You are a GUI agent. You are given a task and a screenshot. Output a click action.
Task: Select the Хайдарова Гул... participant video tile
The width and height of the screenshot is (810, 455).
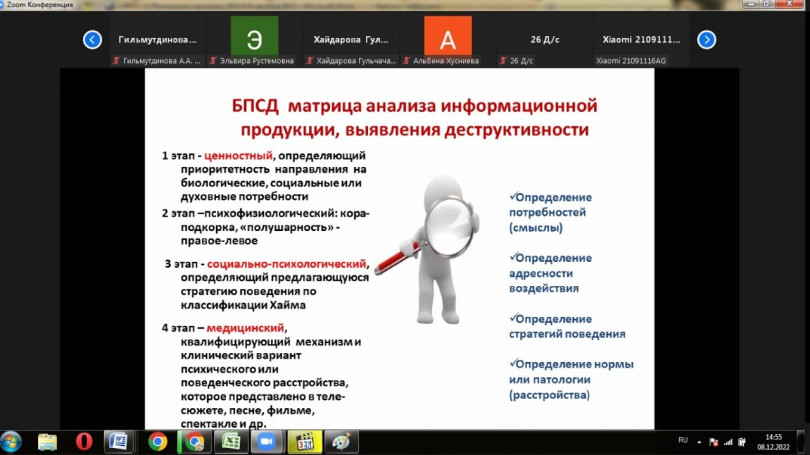click(x=351, y=41)
